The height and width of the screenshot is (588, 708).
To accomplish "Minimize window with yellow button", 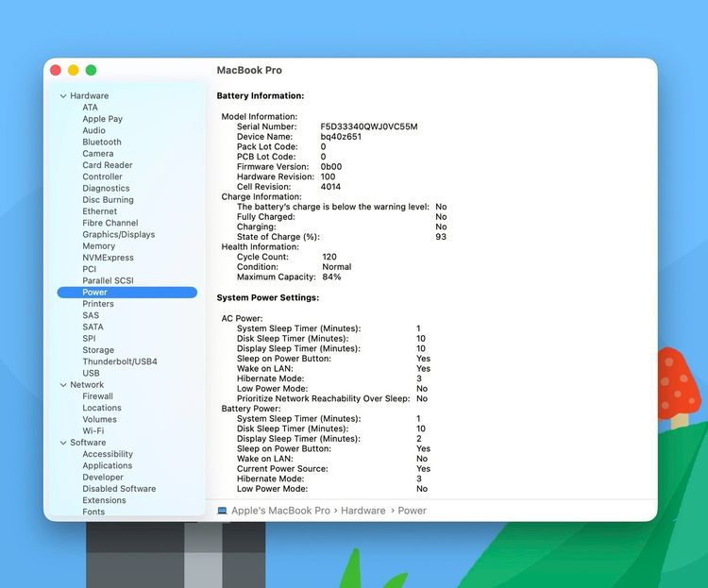I will click(x=73, y=70).
